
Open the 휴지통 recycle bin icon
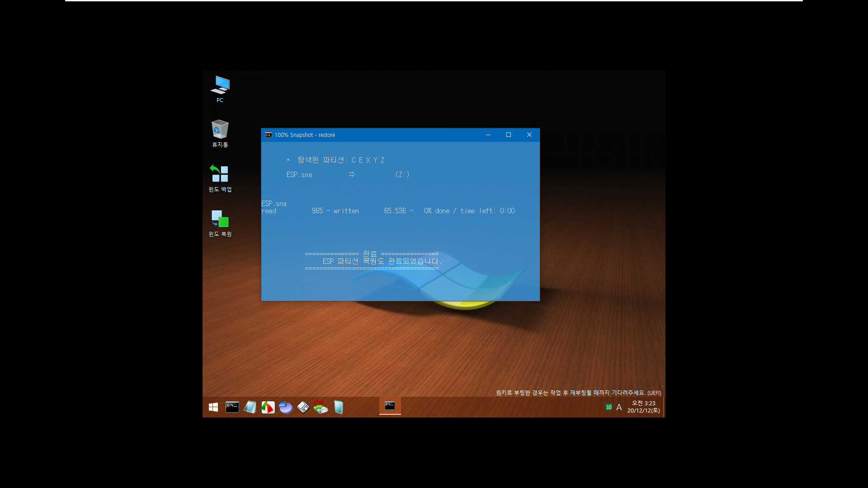pos(220,133)
